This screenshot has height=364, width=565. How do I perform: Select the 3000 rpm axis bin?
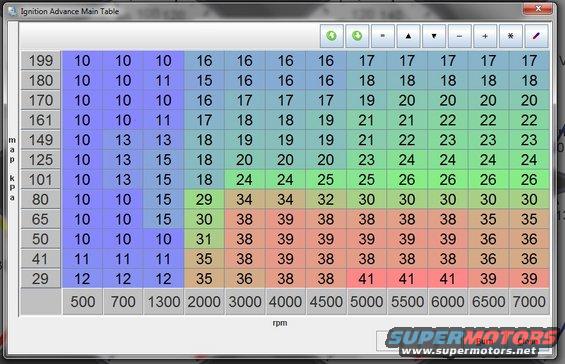tap(245, 302)
